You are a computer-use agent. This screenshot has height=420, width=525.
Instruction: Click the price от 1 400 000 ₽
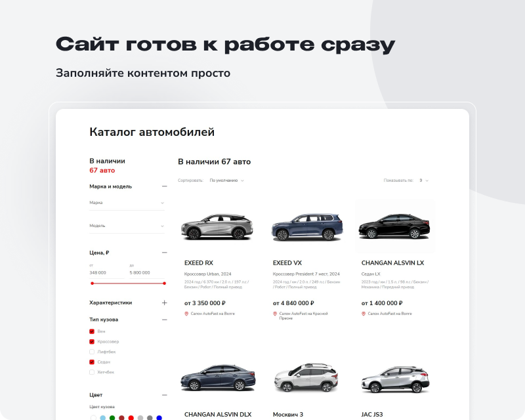pyautogui.click(x=382, y=303)
